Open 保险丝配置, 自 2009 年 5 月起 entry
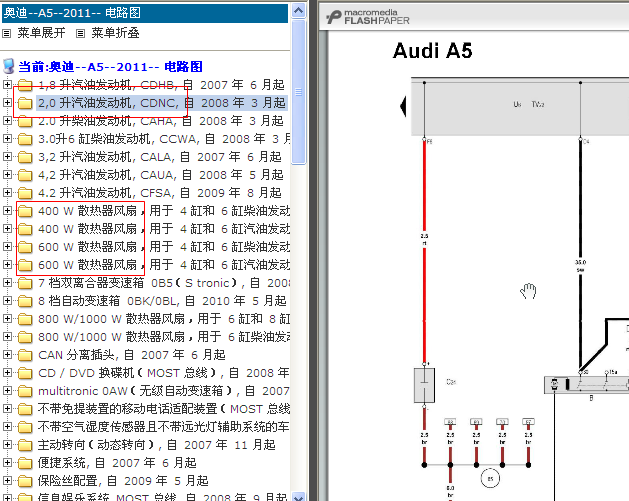The width and height of the screenshot is (629, 501). [123, 481]
